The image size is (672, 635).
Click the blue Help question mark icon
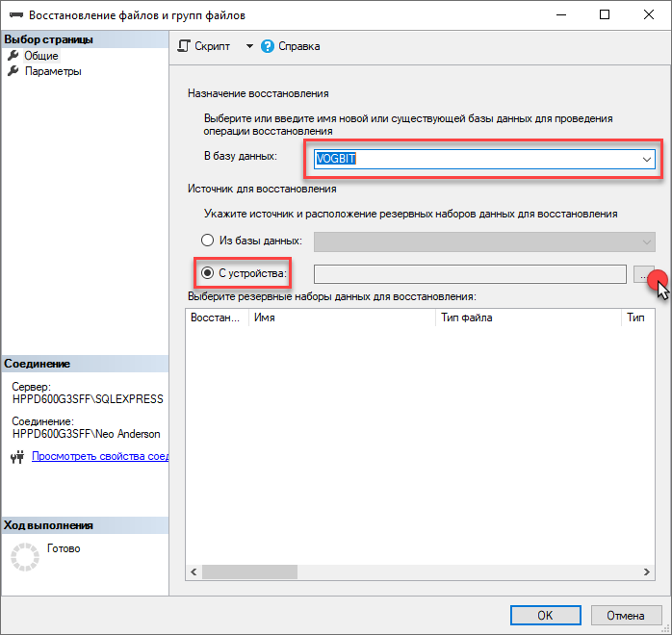click(x=268, y=46)
